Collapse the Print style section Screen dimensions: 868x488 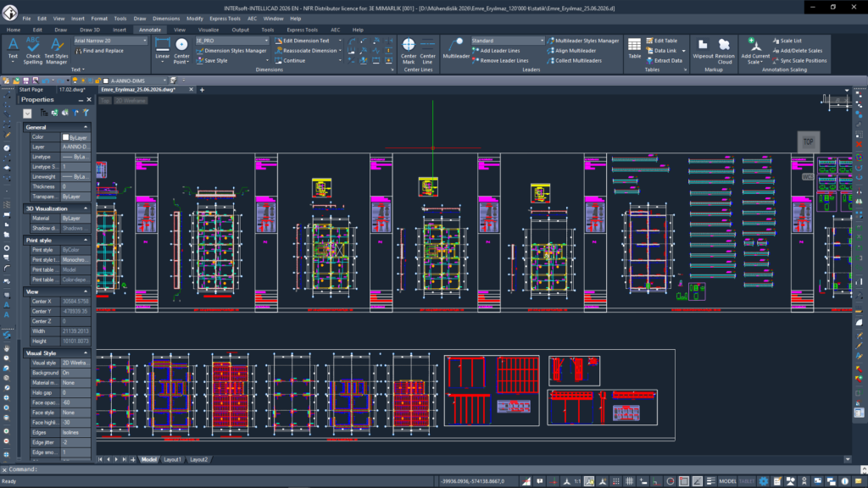click(86, 240)
